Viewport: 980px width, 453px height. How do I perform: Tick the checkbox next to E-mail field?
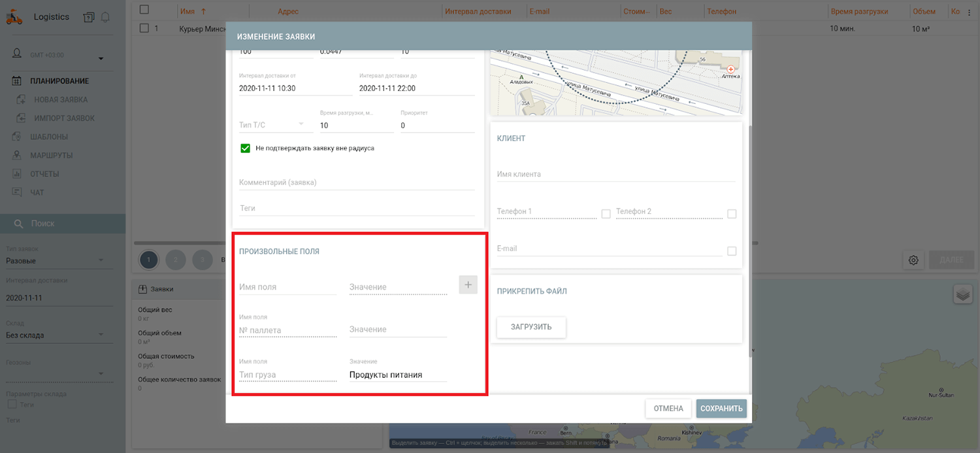[731, 251]
